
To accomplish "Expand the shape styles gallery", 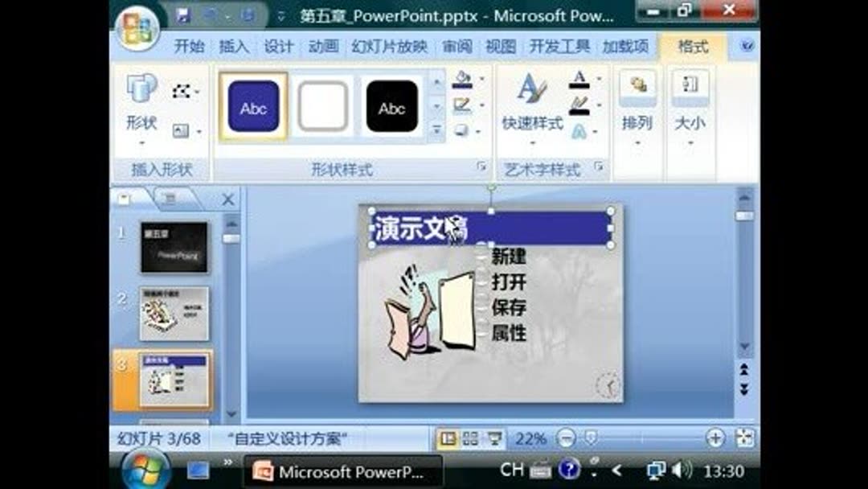I will pos(438,129).
